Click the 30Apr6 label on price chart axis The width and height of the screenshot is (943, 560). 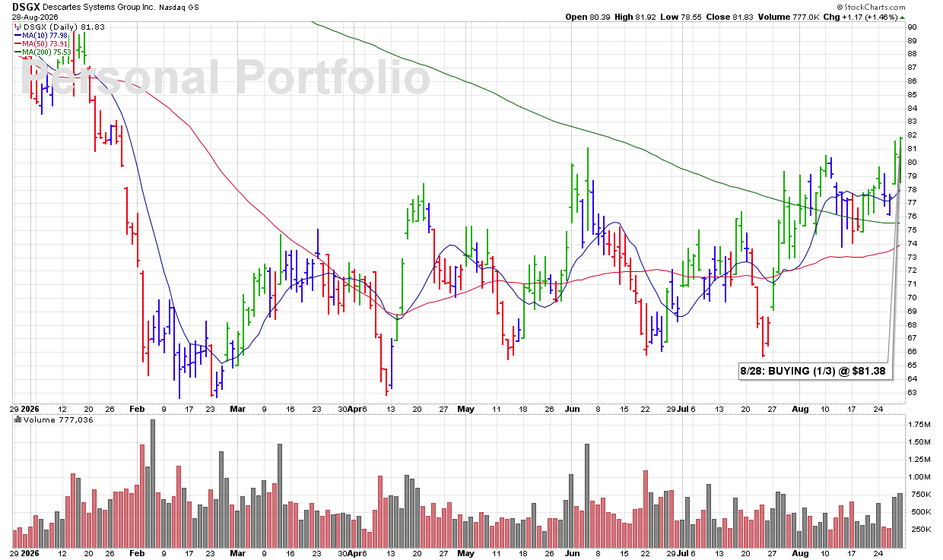pyautogui.click(x=351, y=408)
